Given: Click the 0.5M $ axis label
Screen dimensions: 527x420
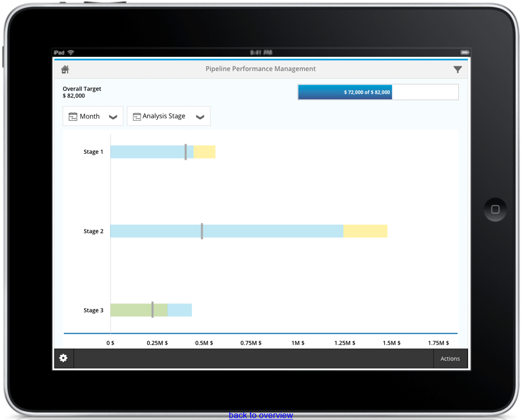Looking at the screenshot, I should click(204, 343).
